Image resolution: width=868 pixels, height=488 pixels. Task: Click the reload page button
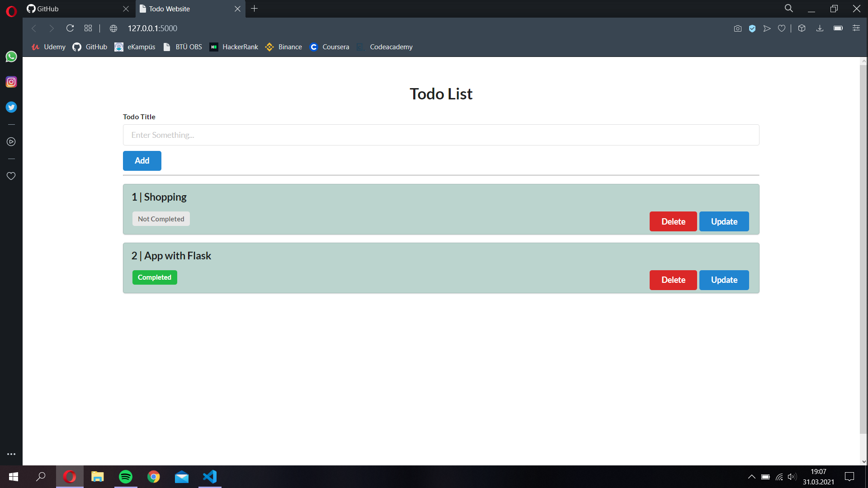[70, 28]
